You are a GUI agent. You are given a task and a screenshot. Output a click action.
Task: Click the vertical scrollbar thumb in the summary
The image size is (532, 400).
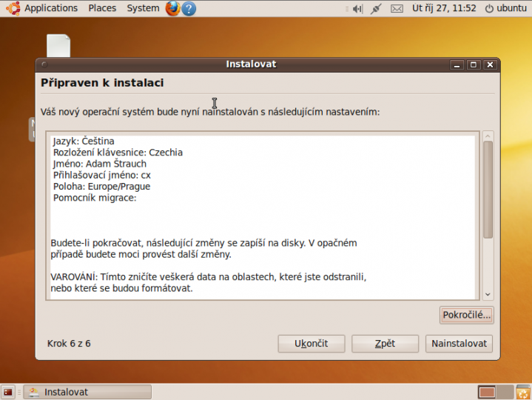[x=488, y=190]
